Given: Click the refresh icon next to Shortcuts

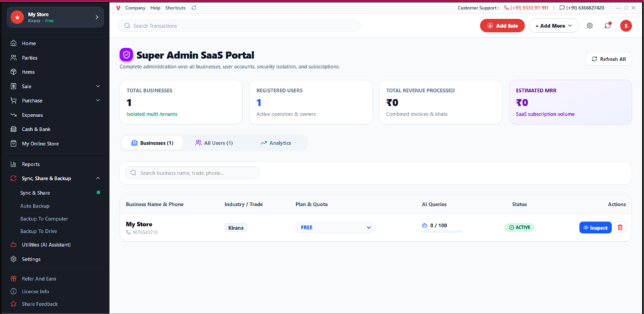Looking at the screenshot, I should point(194,8).
